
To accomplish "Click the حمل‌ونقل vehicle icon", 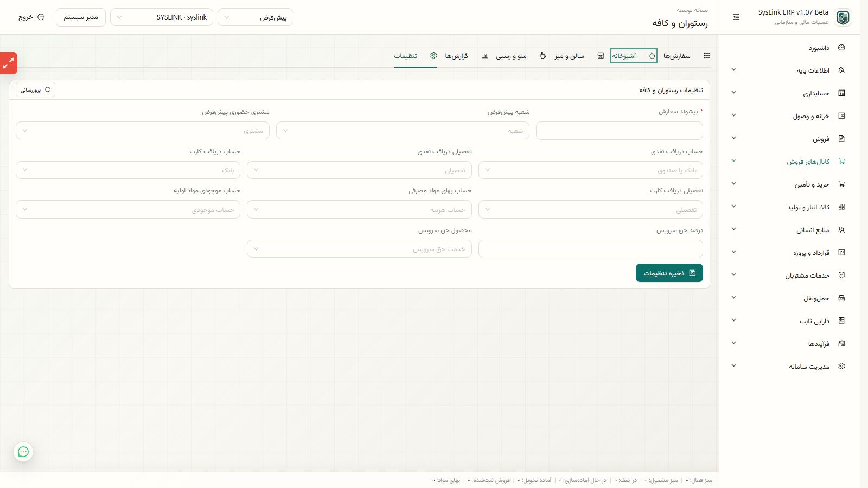I will [841, 298].
